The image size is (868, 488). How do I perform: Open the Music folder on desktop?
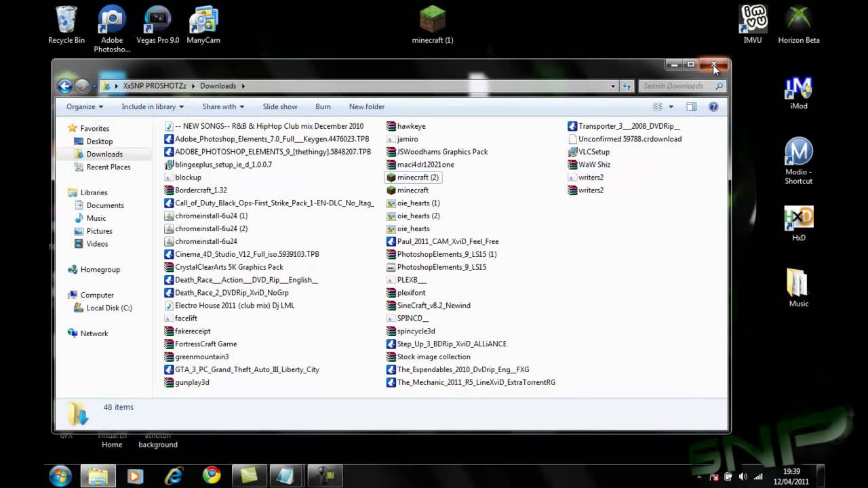pos(799,288)
